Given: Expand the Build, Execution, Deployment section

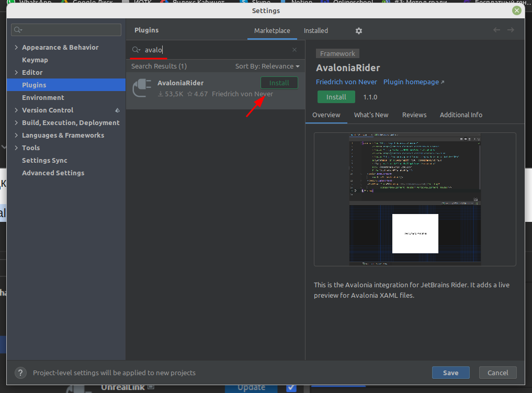Looking at the screenshot, I should point(16,123).
